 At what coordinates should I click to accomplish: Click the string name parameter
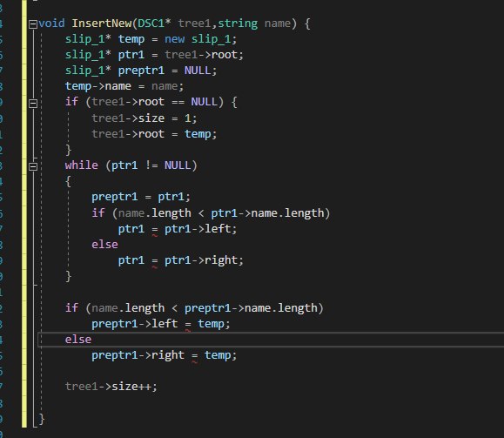coord(254,24)
